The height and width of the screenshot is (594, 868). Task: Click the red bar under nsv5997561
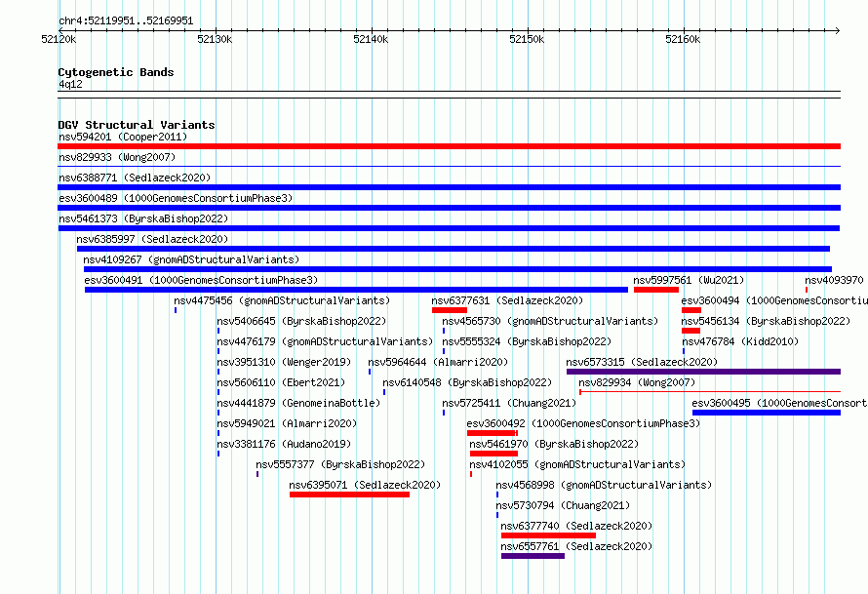click(656, 290)
